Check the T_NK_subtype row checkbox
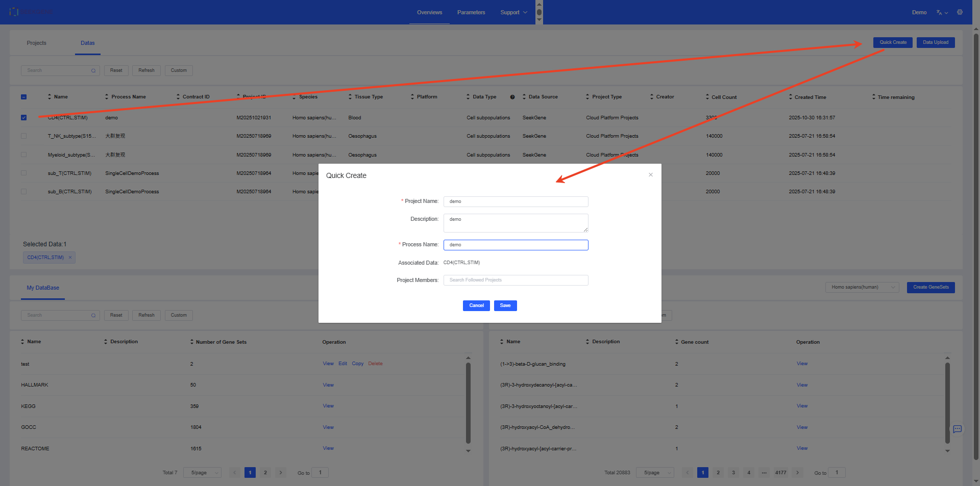The height and width of the screenshot is (486, 980). click(x=24, y=136)
